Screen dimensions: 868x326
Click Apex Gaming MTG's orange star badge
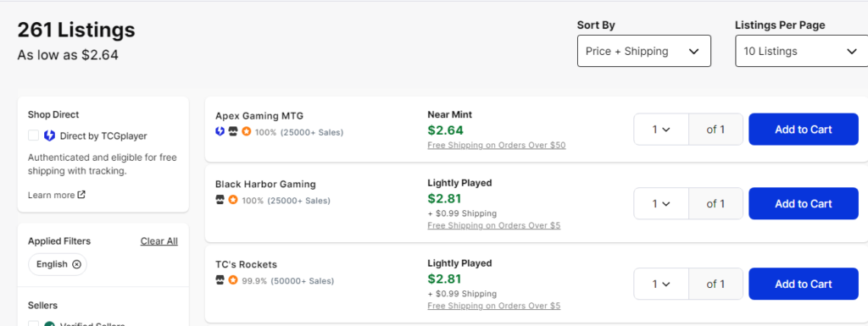246,132
